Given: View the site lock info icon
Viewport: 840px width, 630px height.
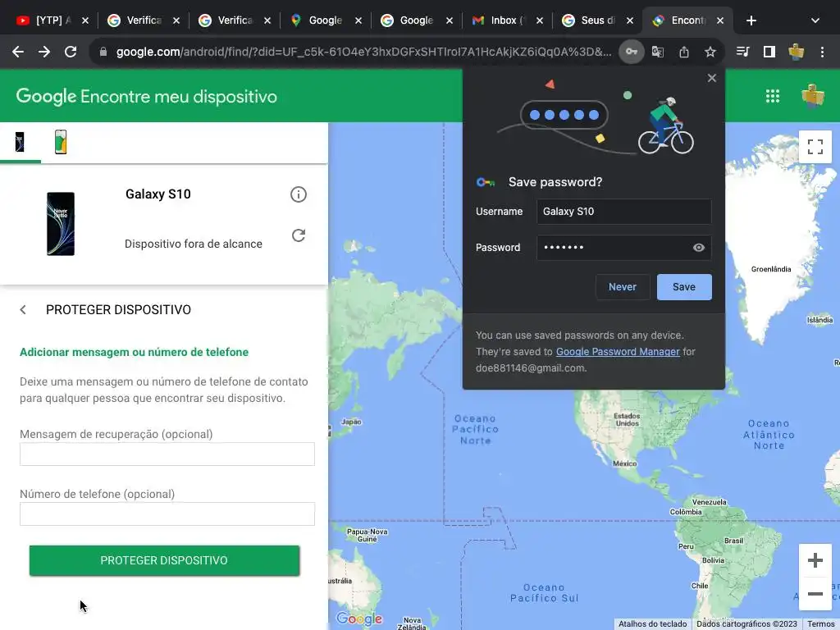Looking at the screenshot, I should point(103,52).
